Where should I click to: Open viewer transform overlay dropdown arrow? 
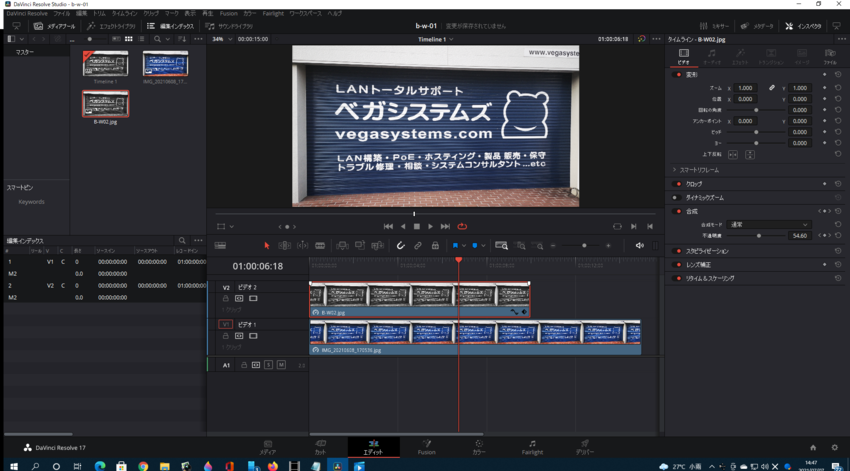click(231, 227)
